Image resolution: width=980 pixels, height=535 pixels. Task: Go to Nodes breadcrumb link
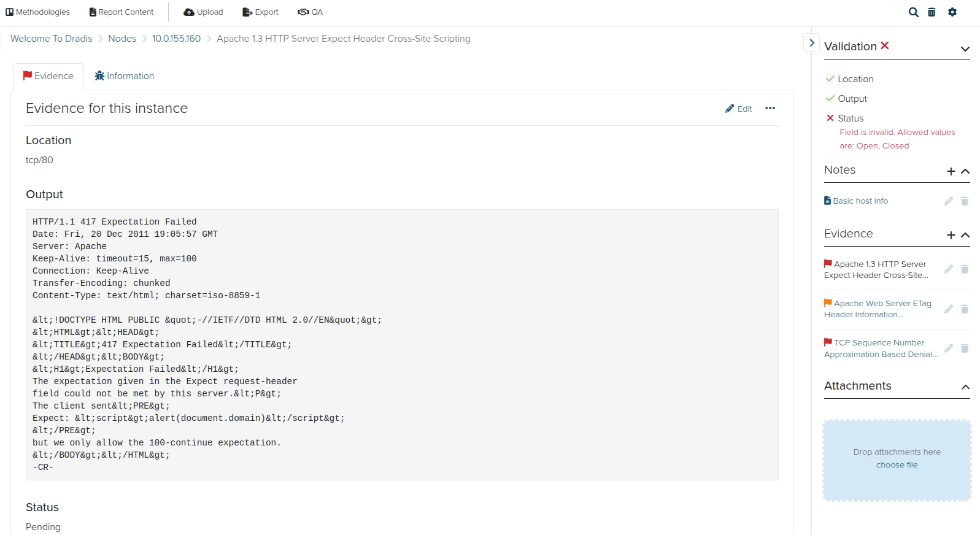coord(122,39)
